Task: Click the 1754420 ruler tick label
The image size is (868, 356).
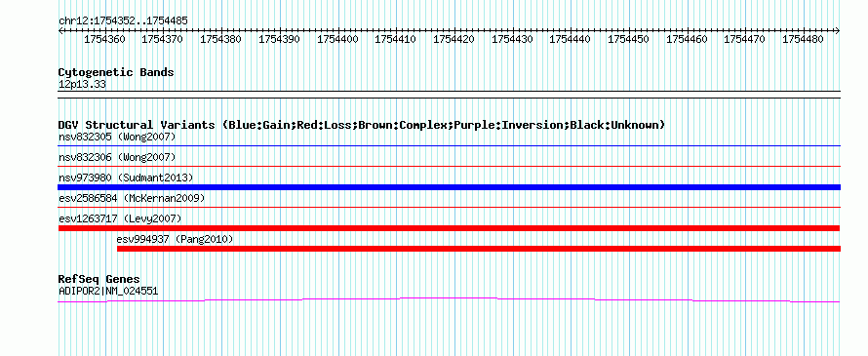Action: click(454, 40)
